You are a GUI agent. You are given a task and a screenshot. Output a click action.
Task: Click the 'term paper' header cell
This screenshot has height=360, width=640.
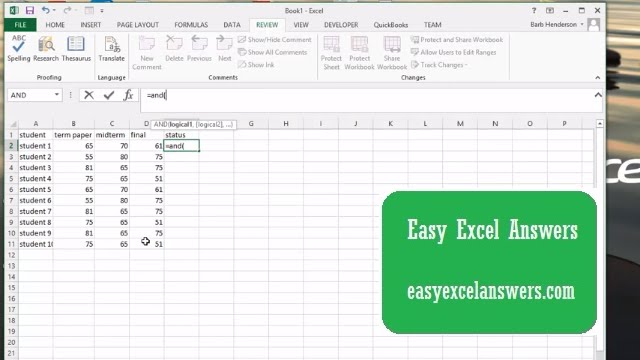pyautogui.click(x=73, y=135)
